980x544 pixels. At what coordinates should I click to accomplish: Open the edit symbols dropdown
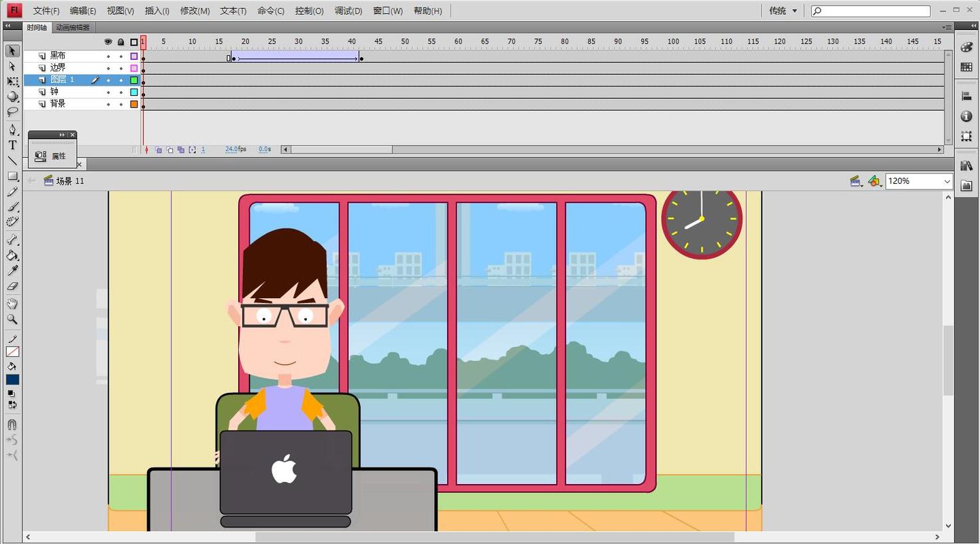(x=875, y=181)
